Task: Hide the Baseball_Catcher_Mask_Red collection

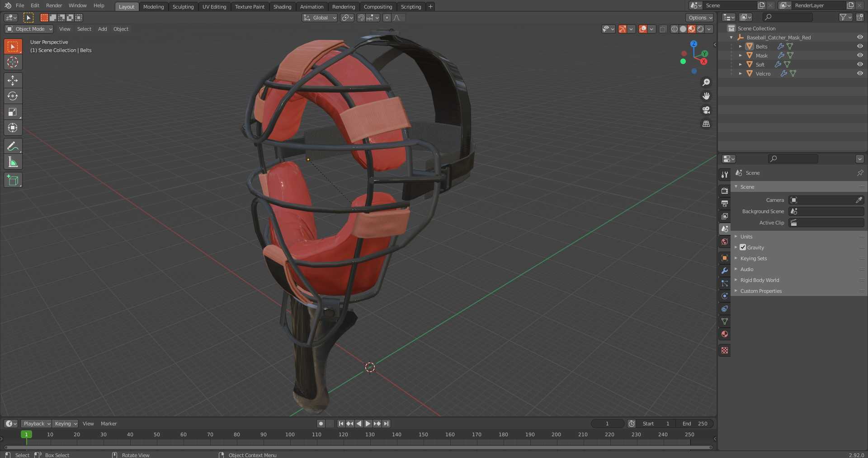Action: 860,37
